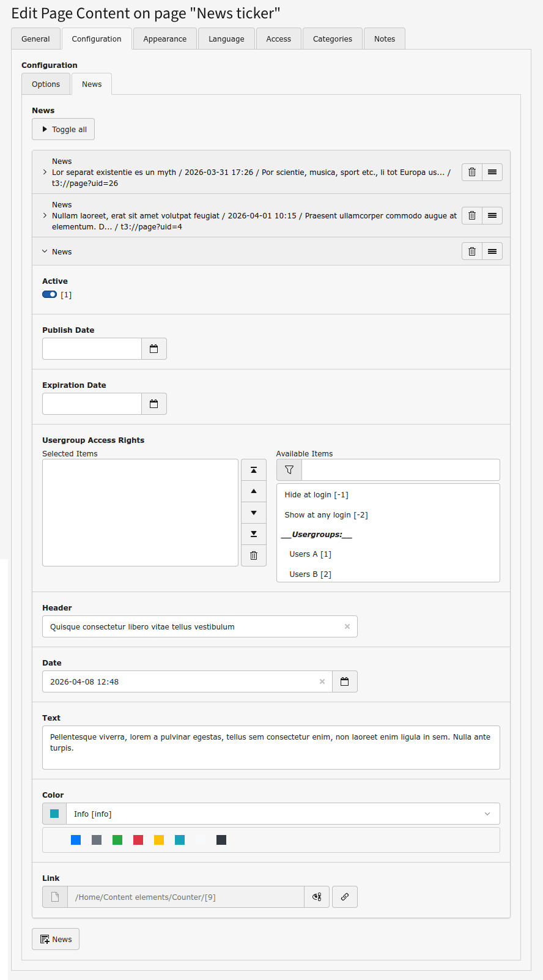Pick the red color swatch

pyautogui.click(x=138, y=840)
